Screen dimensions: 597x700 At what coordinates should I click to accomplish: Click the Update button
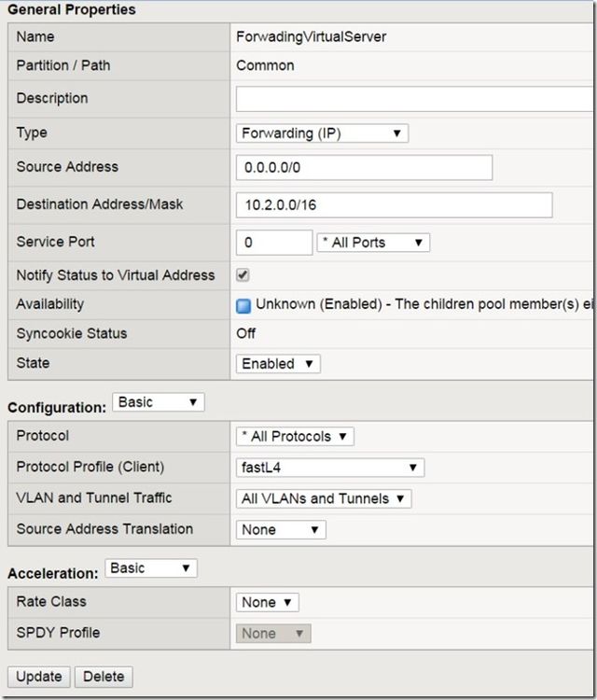(38, 677)
